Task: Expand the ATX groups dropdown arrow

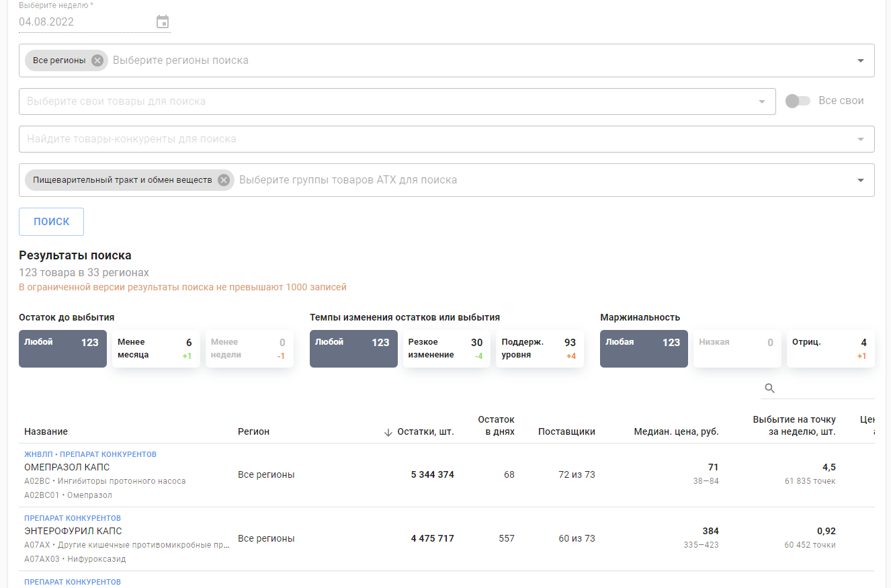Action: 861,180
